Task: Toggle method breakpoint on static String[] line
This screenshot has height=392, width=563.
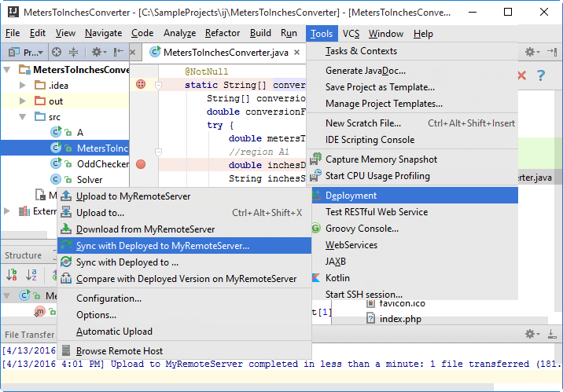Action: [x=141, y=84]
